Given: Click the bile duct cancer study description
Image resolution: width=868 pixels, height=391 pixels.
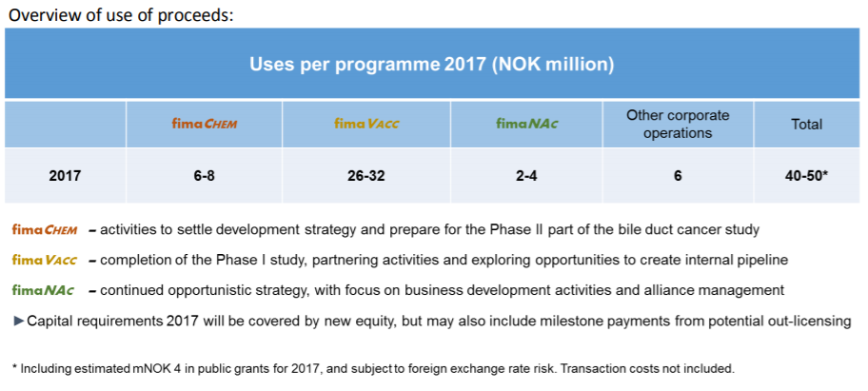Looking at the screenshot, I should point(424,230).
